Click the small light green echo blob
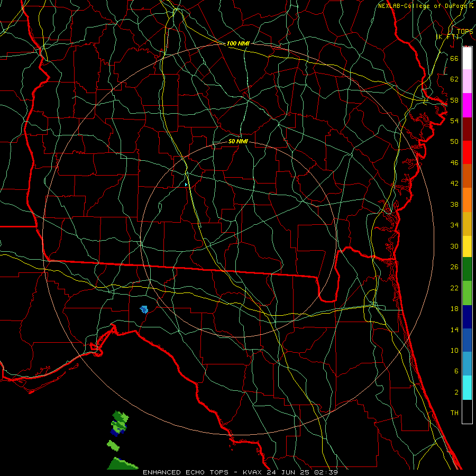The image size is (476, 476). coord(113,446)
